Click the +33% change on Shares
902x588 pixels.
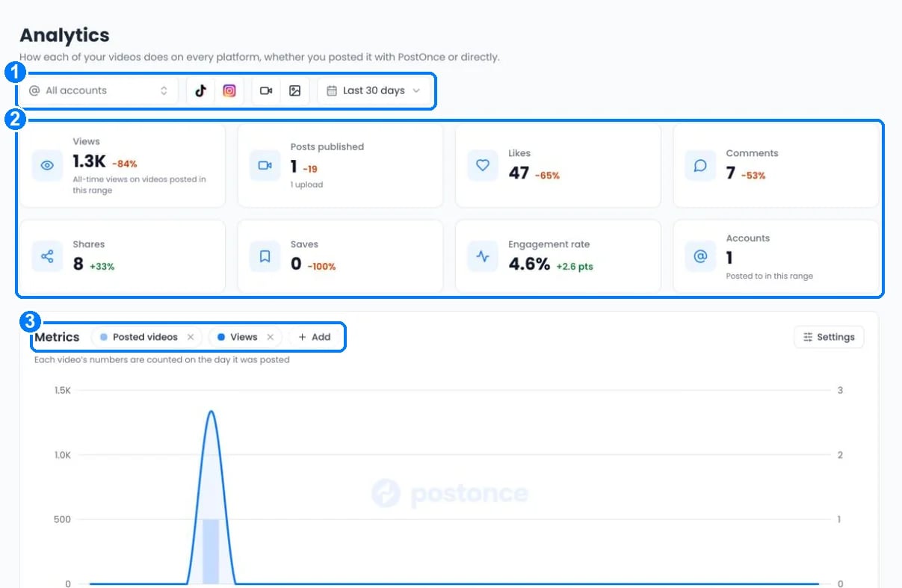[x=102, y=266]
